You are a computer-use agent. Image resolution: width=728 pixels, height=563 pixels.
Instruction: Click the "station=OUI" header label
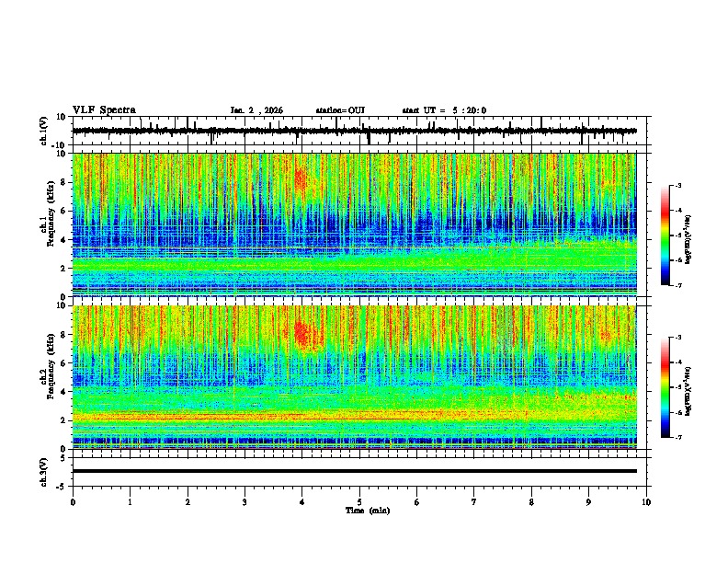(340, 110)
